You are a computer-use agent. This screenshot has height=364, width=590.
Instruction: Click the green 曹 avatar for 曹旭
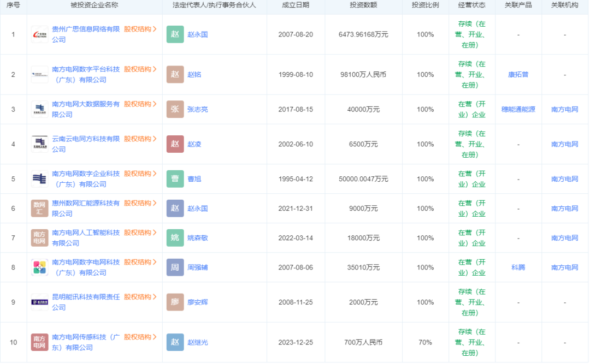tap(175, 179)
